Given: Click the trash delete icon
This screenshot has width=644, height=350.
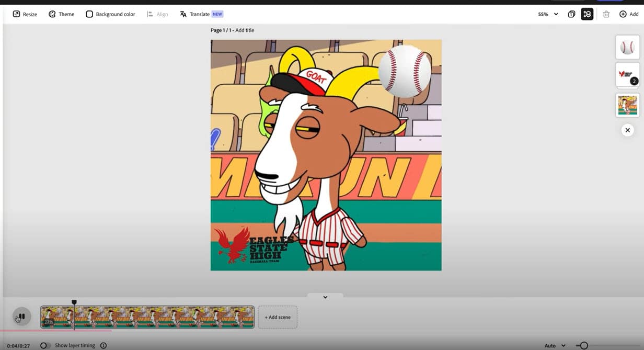Looking at the screenshot, I should [606, 14].
